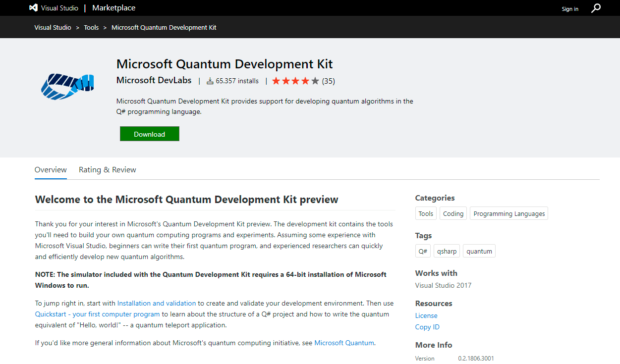Click version number 0.2.1806.3001
The image size is (620, 364).
point(476,358)
